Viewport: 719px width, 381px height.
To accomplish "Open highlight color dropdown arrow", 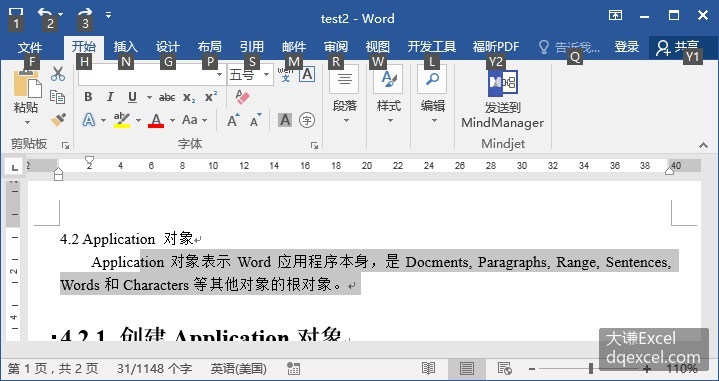I will point(138,121).
